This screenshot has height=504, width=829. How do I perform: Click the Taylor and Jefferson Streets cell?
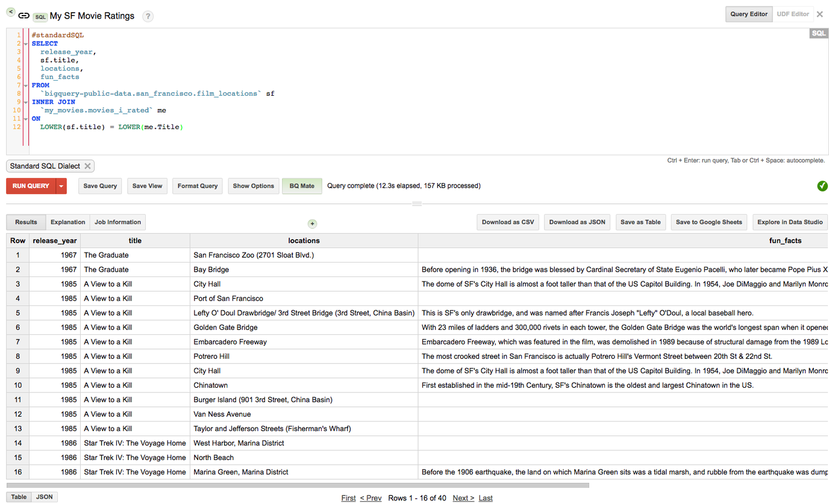click(304, 429)
